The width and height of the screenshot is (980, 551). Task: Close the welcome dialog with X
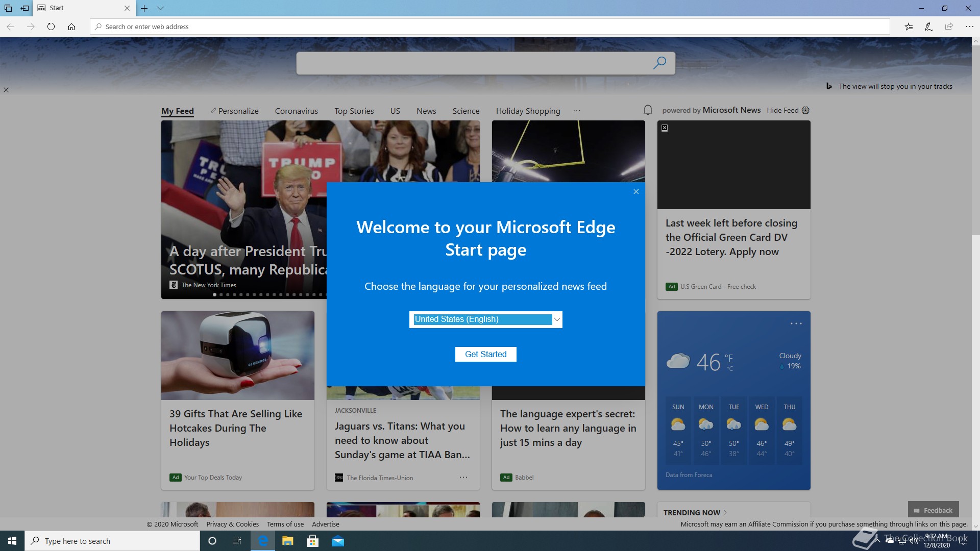pos(636,191)
